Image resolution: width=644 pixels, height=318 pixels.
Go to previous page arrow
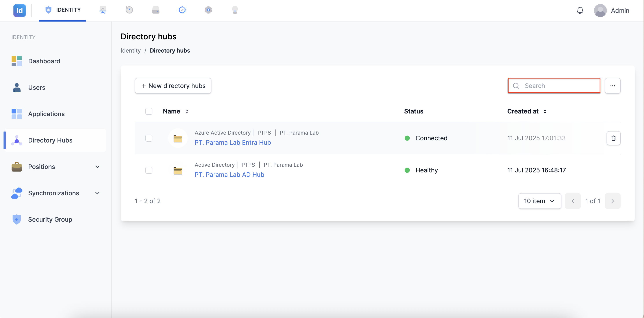coord(573,201)
